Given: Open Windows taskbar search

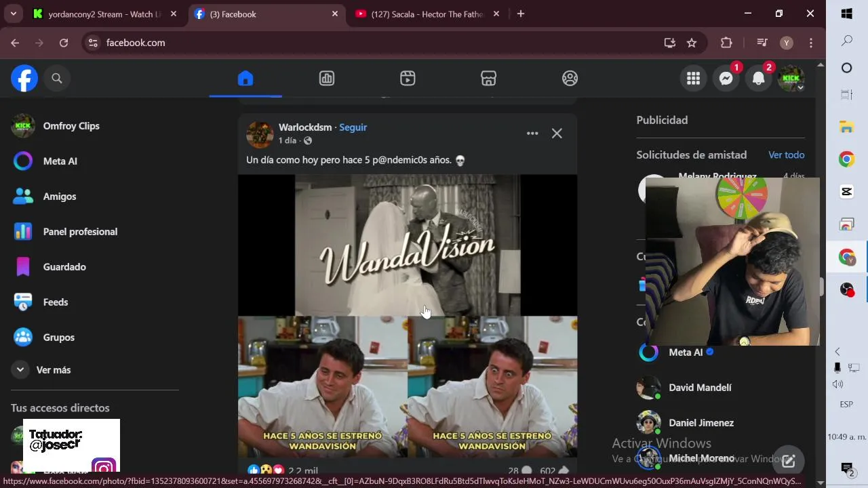Looking at the screenshot, I should [847, 41].
